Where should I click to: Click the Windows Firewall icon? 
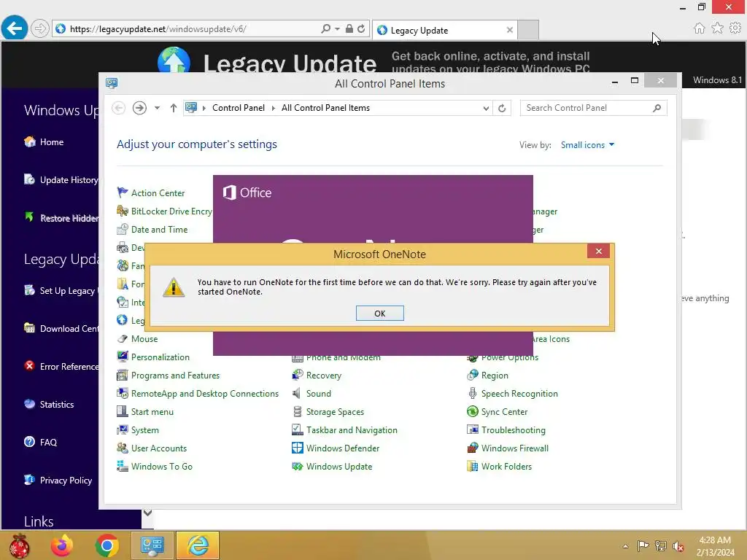(473, 448)
